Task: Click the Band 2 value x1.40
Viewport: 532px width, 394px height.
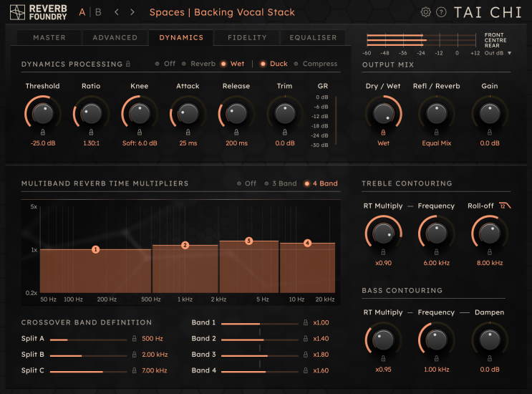Action: [x=321, y=338]
